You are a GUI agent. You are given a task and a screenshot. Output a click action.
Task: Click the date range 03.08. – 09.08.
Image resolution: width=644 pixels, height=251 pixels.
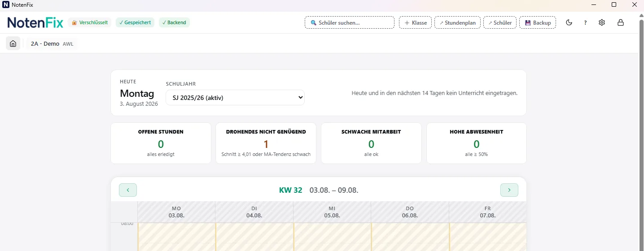[334, 190]
